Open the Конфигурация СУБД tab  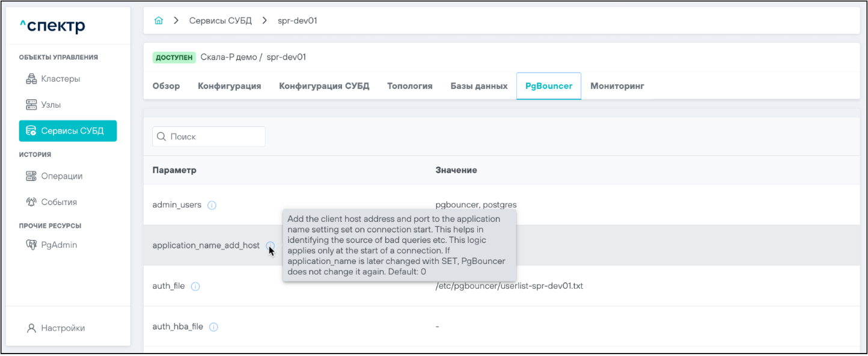[x=323, y=86]
